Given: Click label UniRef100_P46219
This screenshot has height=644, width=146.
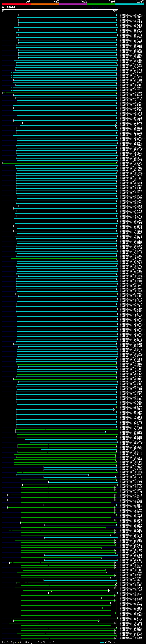Looking at the screenshot, I should click(x=131, y=625).
